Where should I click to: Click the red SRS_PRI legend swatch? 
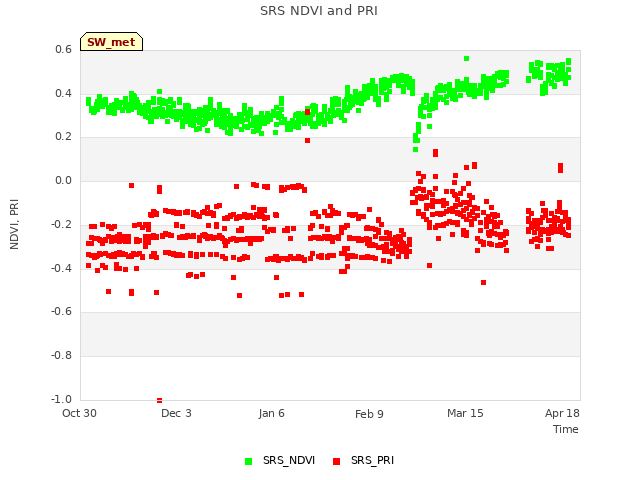point(336,461)
